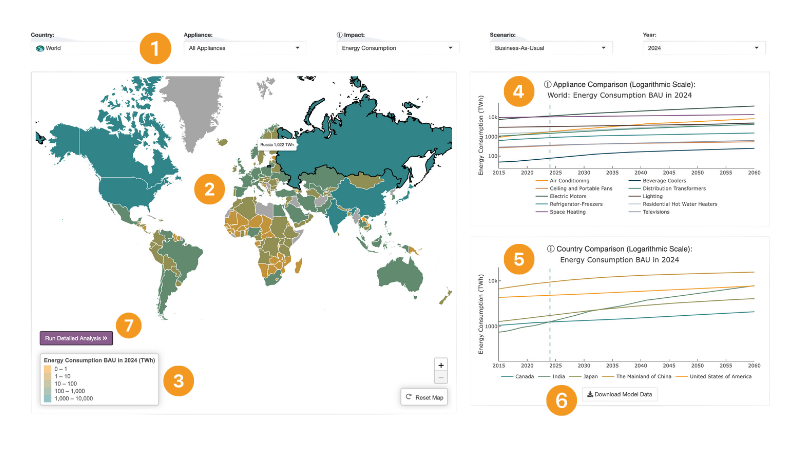Zoom in the map with plus button
The height and width of the screenshot is (450, 800).
pos(441,365)
